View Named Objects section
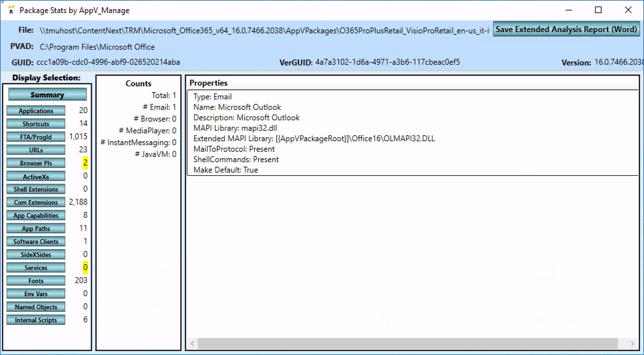The height and width of the screenshot is (355, 644). pos(36,307)
